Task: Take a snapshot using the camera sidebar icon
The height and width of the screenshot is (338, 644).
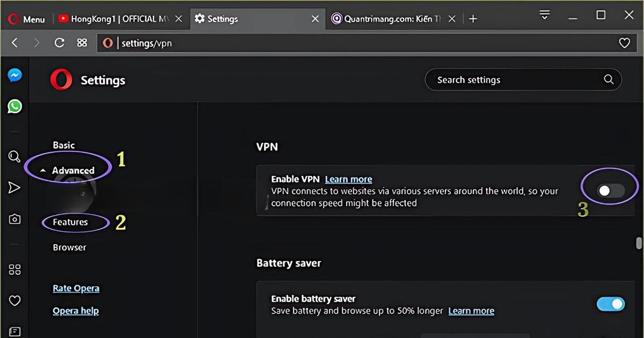Action: coord(14,219)
